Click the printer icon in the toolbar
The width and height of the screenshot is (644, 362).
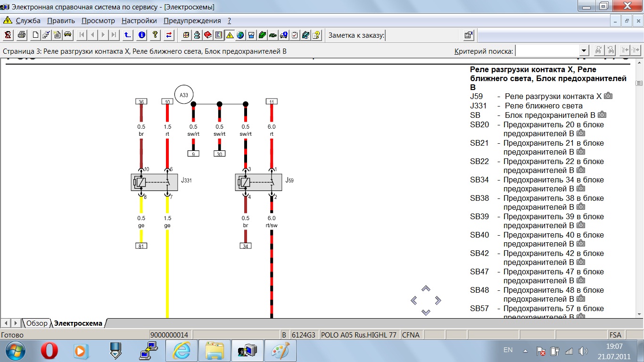coord(22,35)
